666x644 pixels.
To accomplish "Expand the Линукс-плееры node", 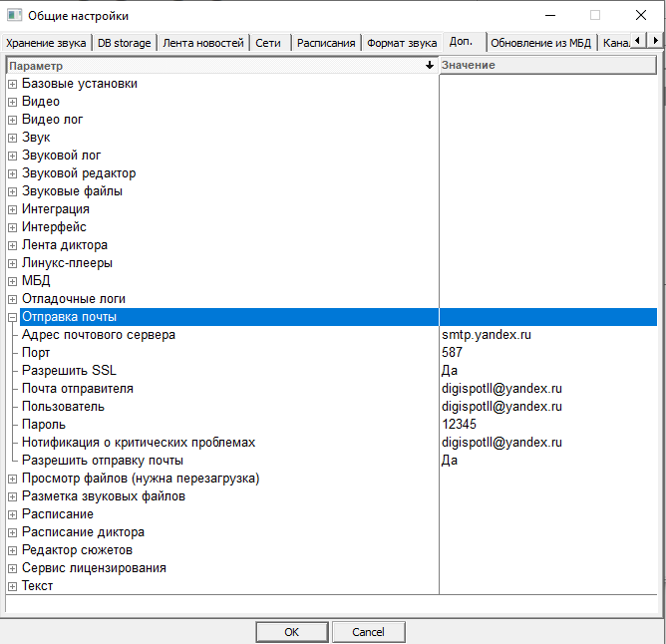I will click(12, 263).
